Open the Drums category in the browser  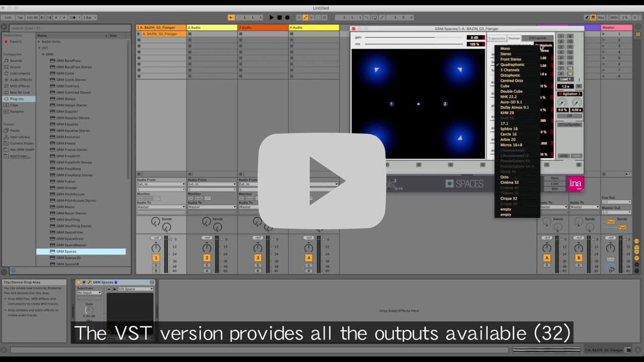point(15,67)
